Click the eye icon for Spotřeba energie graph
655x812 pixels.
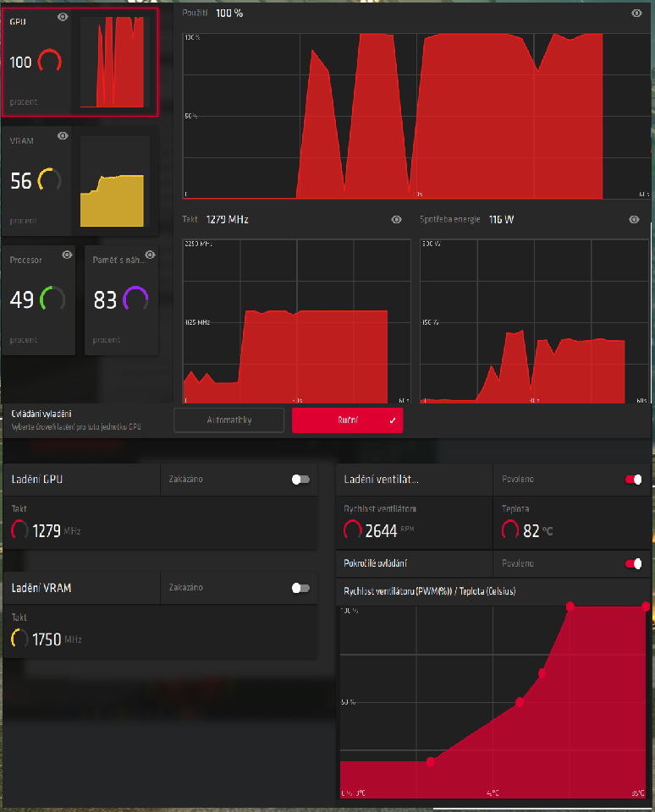(635, 220)
